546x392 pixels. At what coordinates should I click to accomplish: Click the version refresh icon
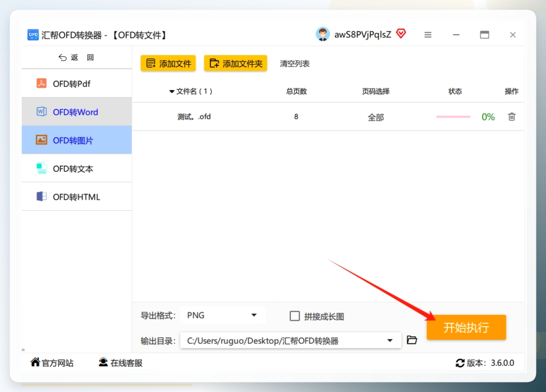click(460, 363)
